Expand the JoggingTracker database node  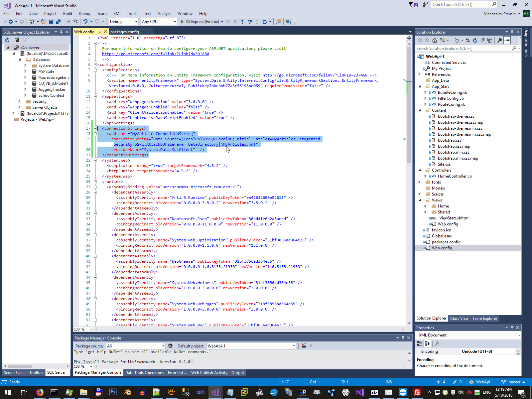(25, 89)
